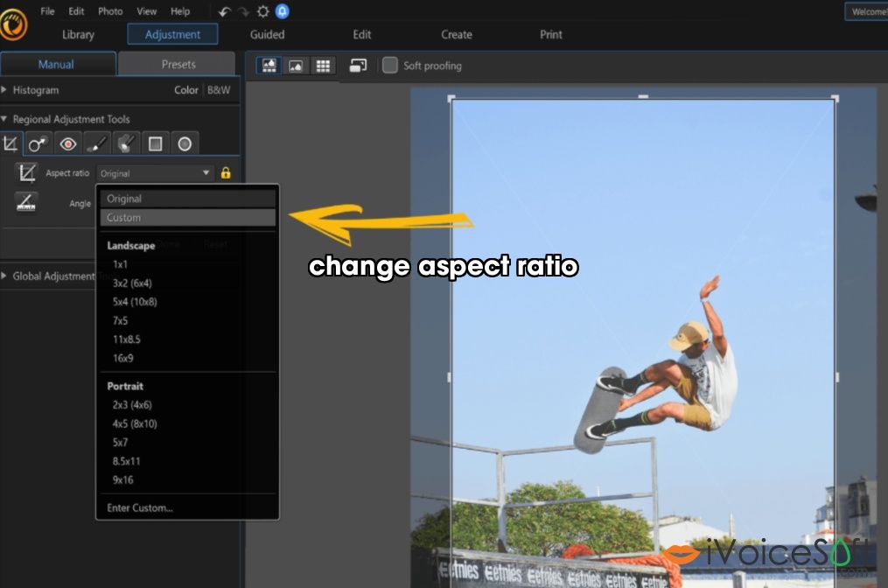This screenshot has height=588, width=888.
Task: Open the notifications bell icon
Action: [282, 11]
